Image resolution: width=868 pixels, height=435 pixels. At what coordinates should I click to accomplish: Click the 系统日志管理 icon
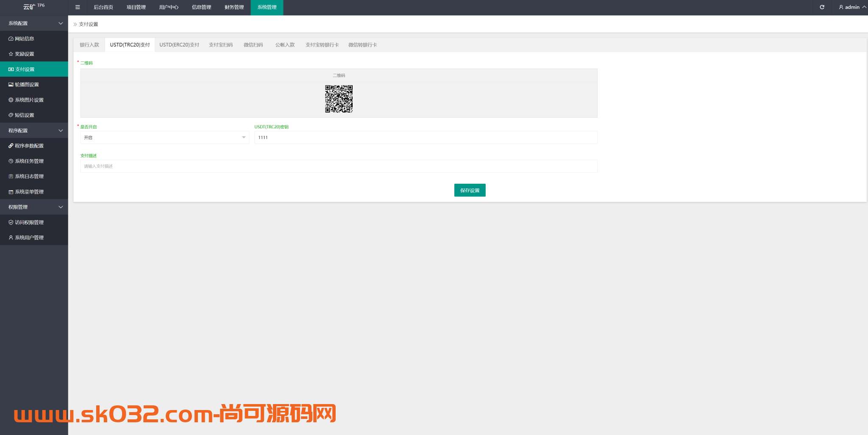coord(11,176)
